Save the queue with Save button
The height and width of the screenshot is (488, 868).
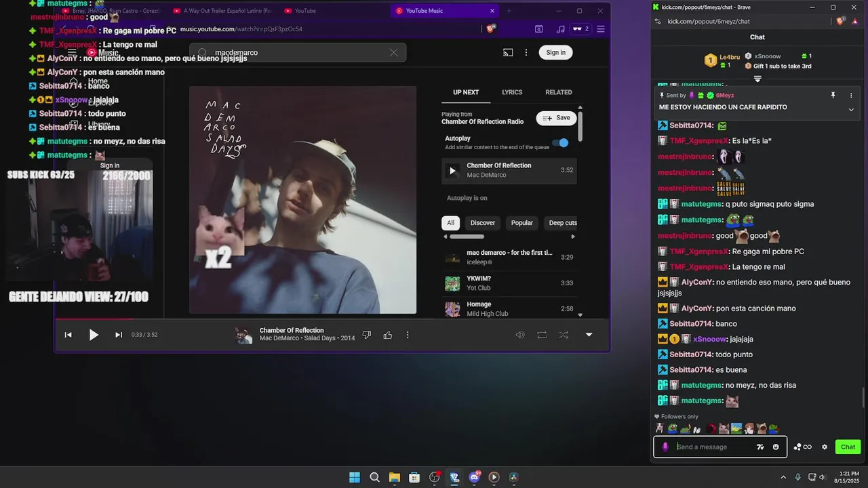[556, 118]
